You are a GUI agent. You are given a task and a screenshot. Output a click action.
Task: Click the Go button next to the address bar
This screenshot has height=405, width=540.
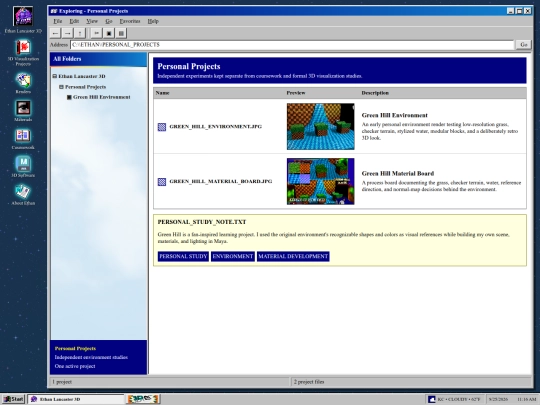point(524,44)
